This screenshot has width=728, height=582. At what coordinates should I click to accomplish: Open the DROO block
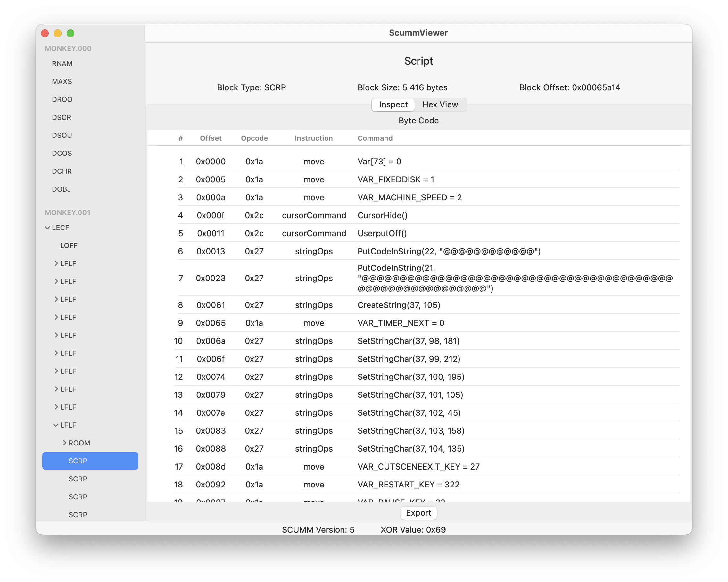tap(62, 99)
